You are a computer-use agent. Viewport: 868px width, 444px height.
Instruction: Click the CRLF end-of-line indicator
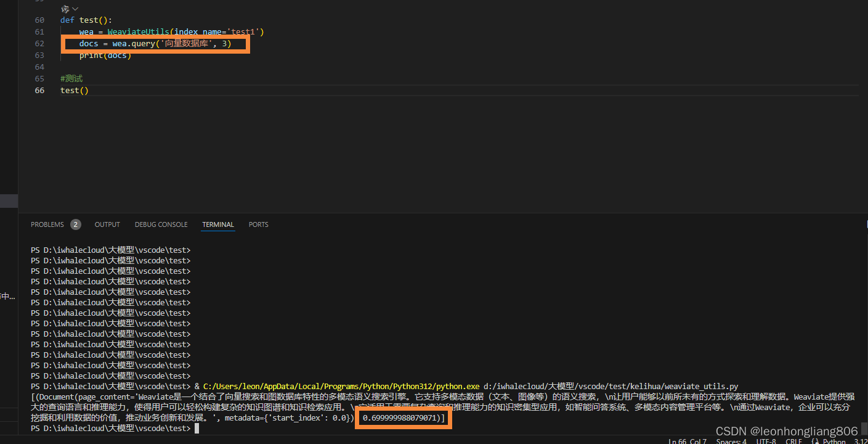(x=793, y=441)
